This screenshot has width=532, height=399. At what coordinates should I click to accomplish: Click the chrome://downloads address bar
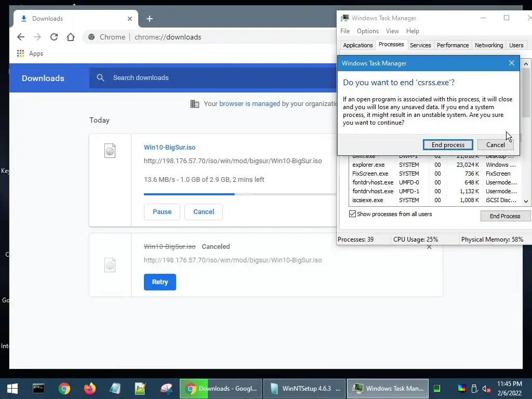(x=168, y=37)
